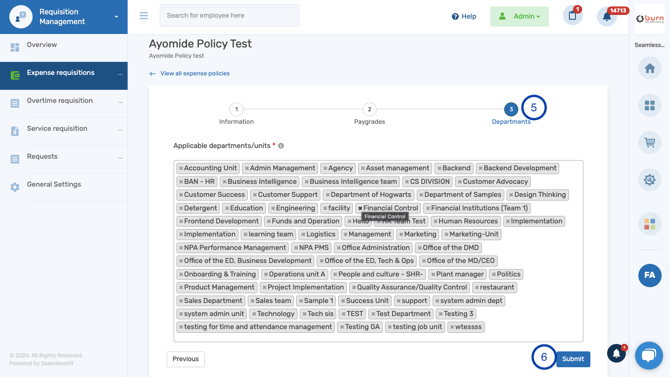Click the Submit button

coord(573,359)
